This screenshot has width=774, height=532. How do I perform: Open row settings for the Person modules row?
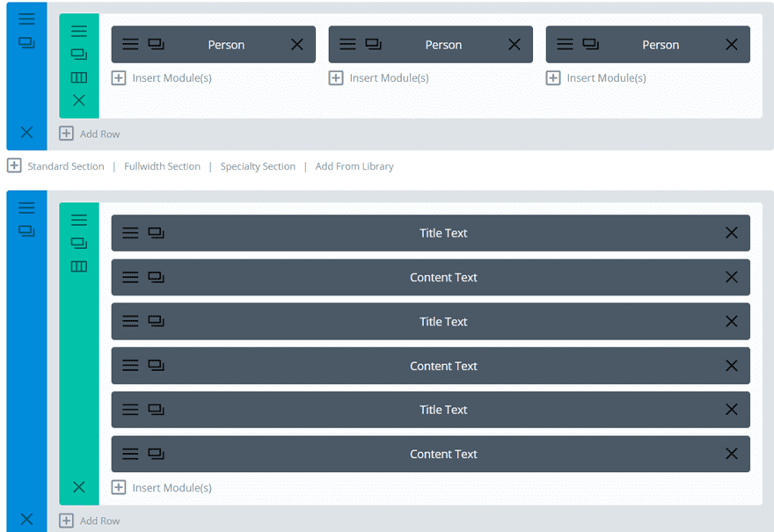pyautogui.click(x=79, y=31)
